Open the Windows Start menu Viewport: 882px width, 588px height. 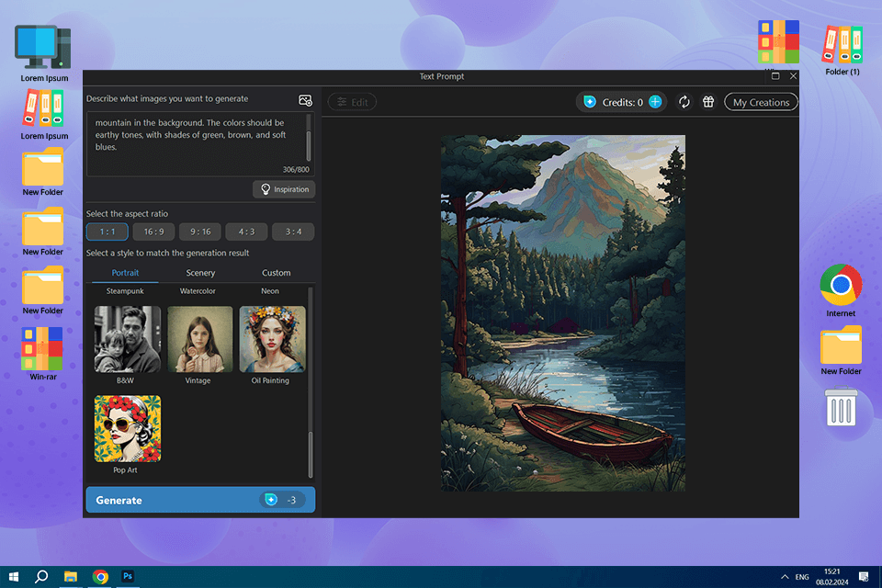coord(14,577)
